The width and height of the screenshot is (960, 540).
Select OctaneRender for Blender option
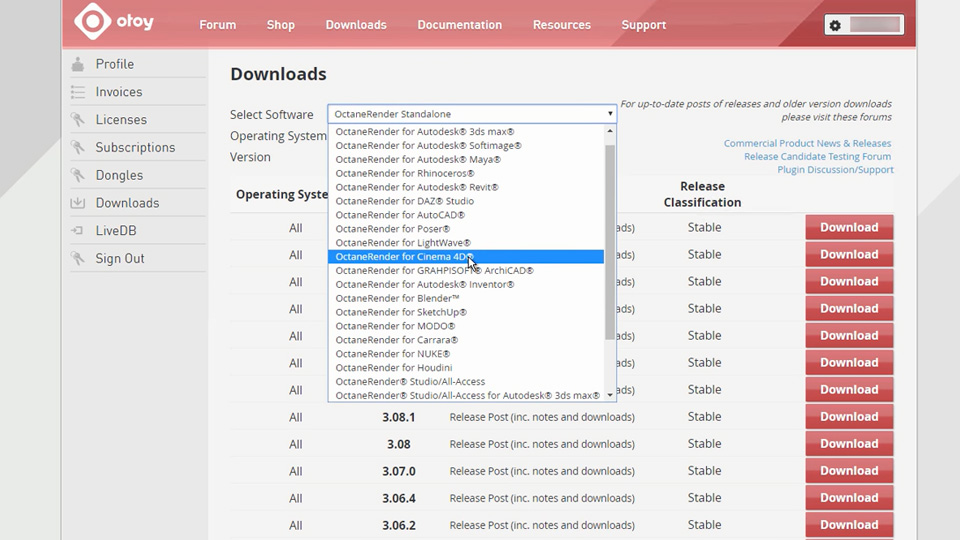click(x=466, y=298)
